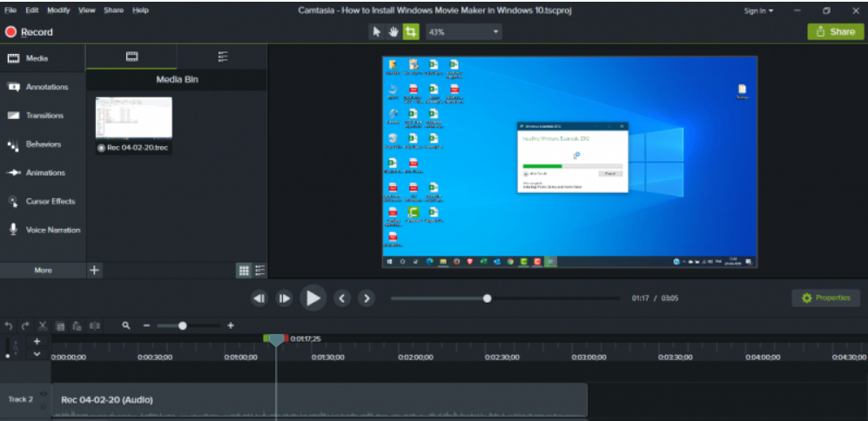The image size is (868, 421).
Task: Click the plus icon to import media
Action: coord(95,271)
